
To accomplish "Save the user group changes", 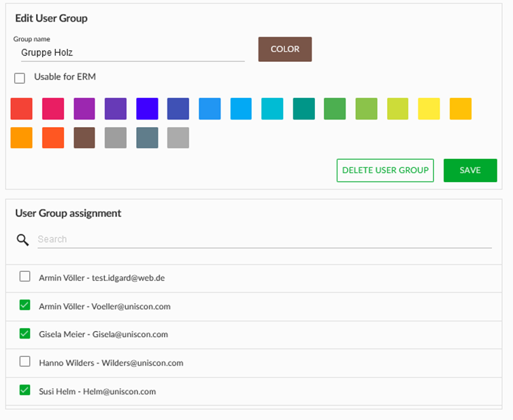I will pyautogui.click(x=470, y=171).
